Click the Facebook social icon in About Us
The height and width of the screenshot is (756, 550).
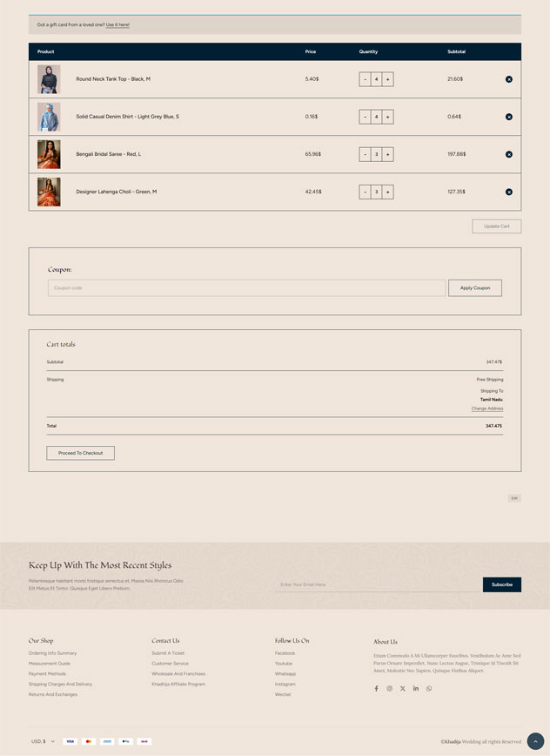(x=376, y=688)
